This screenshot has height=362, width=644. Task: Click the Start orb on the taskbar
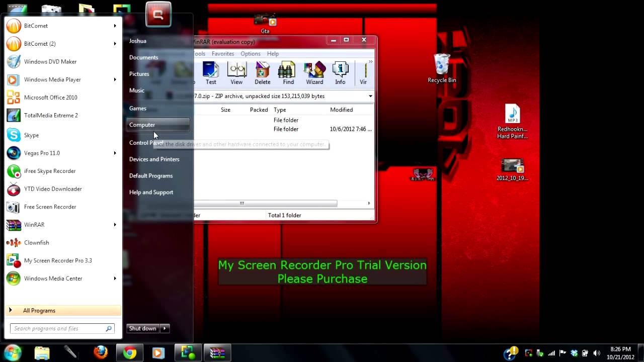click(13, 352)
